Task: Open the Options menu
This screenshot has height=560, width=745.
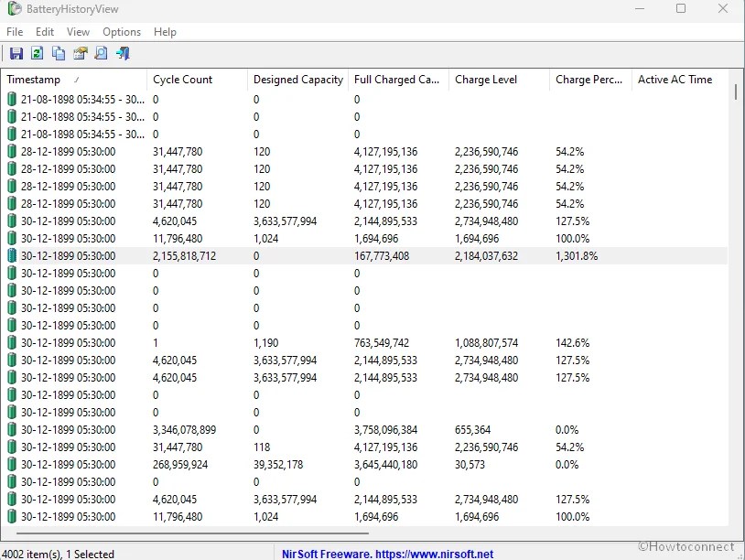Action: (x=122, y=31)
